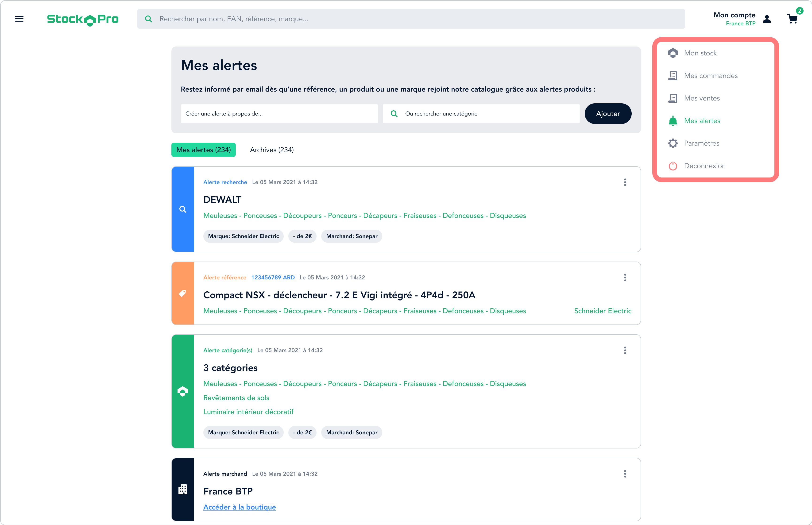Open the Mon compte dropdown
The width and height of the screenshot is (812, 525).
(734, 15)
